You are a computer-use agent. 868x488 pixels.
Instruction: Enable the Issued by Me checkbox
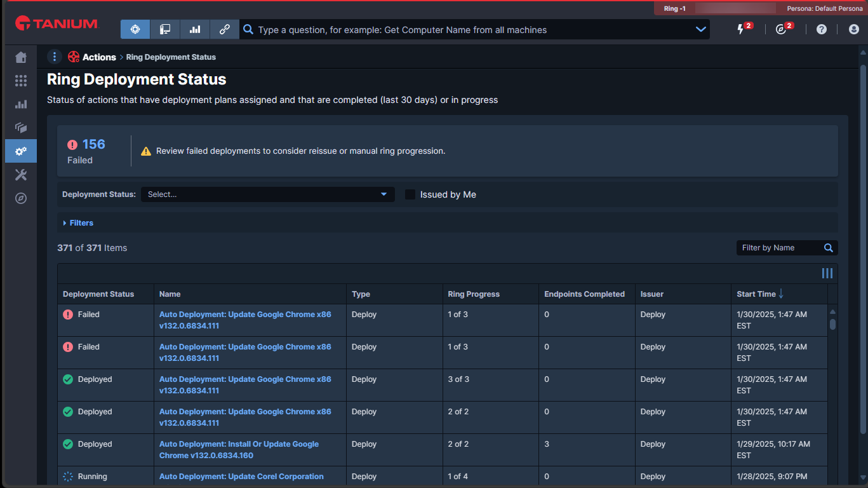[x=410, y=194]
